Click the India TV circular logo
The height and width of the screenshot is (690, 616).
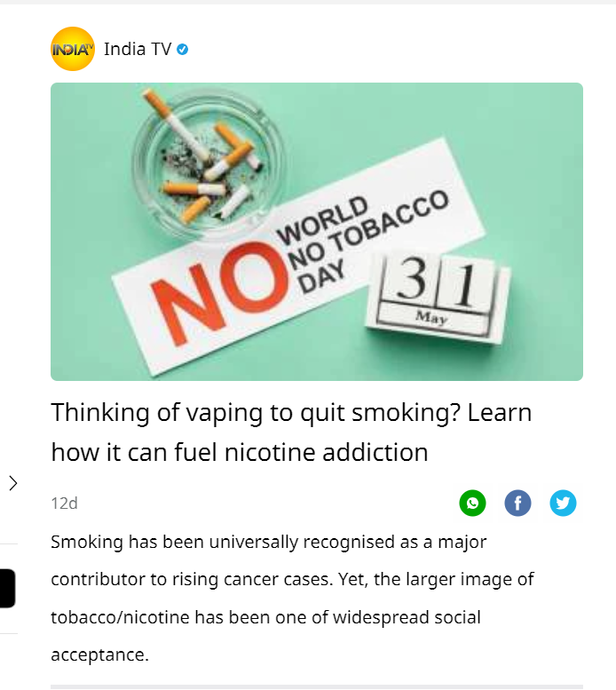pos(73,49)
